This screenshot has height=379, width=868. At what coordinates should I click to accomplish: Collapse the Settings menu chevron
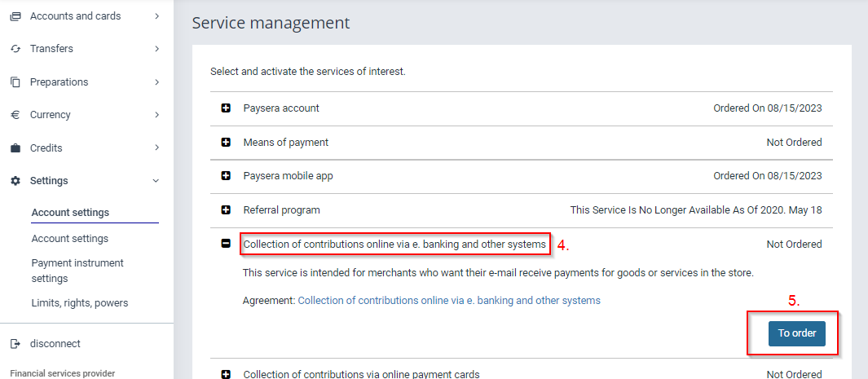[x=156, y=181]
